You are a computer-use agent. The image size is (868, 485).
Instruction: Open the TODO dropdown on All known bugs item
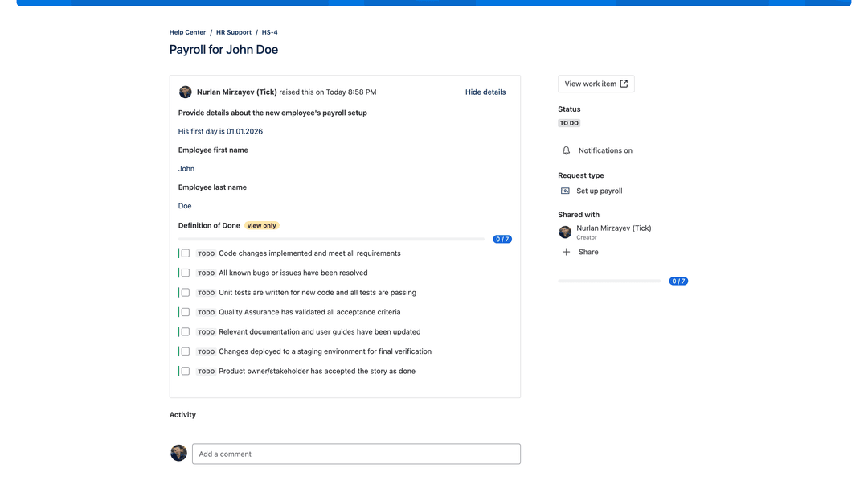click(206, 273)
